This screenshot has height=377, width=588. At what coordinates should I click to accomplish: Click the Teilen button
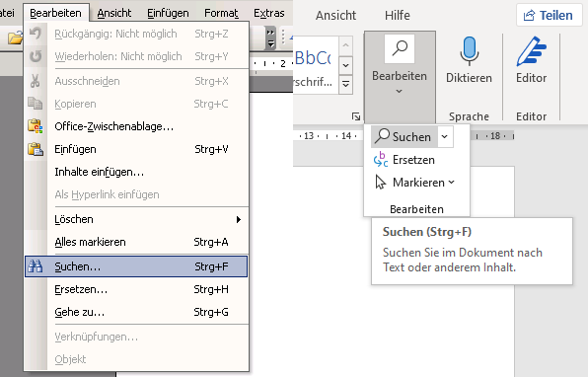click(550, 16)
